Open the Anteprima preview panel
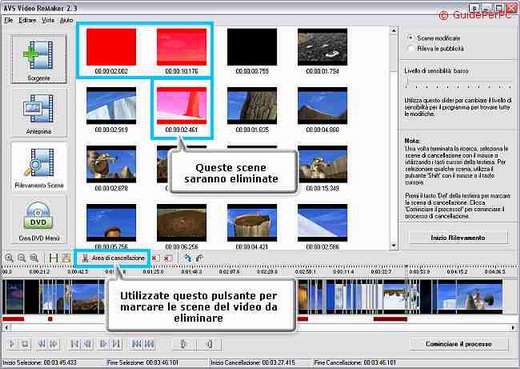Viewport: 520px width, 369px height. tap(39, 112)
